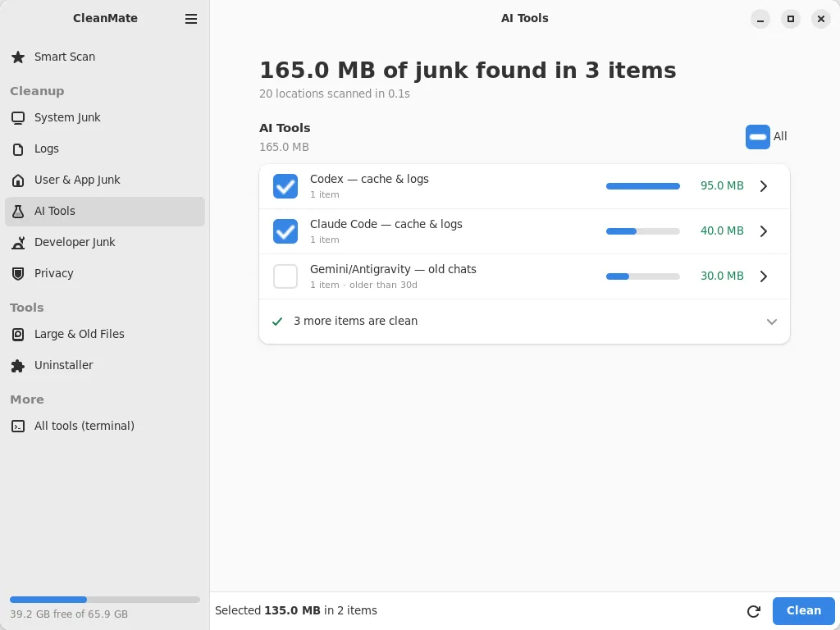Click the 40.0 MB size value

coord(722,231)
